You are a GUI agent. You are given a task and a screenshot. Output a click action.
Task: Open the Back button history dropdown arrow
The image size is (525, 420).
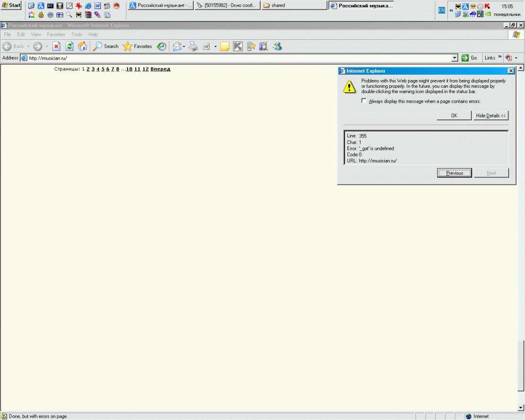[x=28, y=47]
